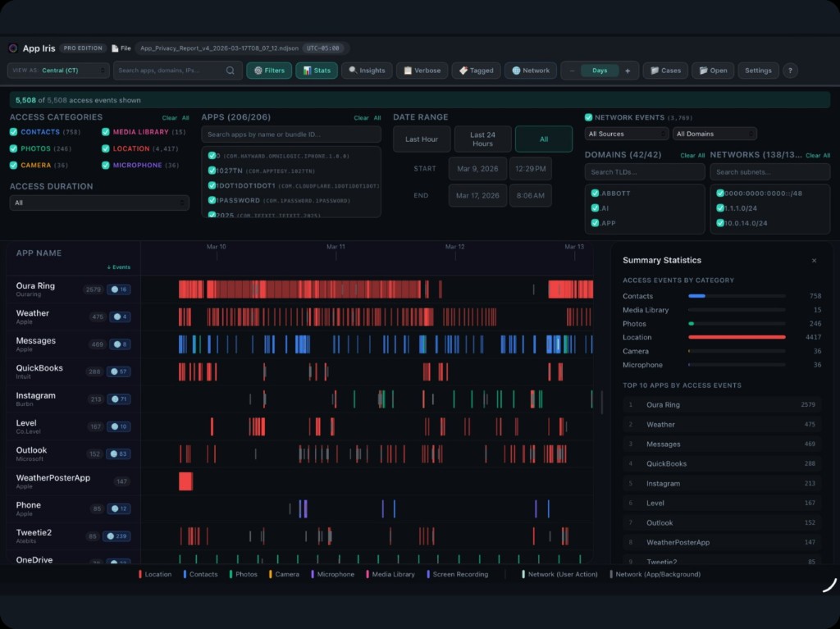Open the Settings button
The width and height of the screenshot is (840, 629).
point(757,71)
